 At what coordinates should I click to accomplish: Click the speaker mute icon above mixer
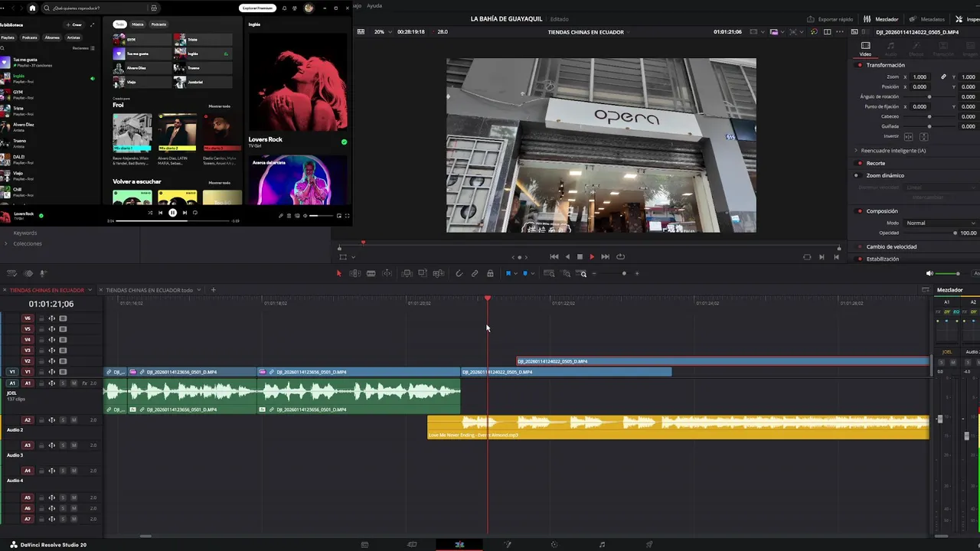click(x=929, y=273)
